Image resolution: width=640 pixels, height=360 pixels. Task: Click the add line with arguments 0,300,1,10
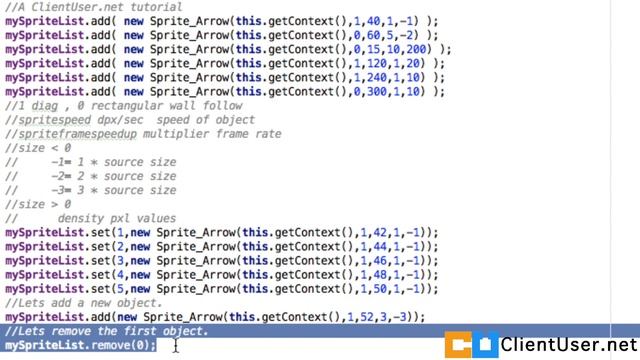225,91
